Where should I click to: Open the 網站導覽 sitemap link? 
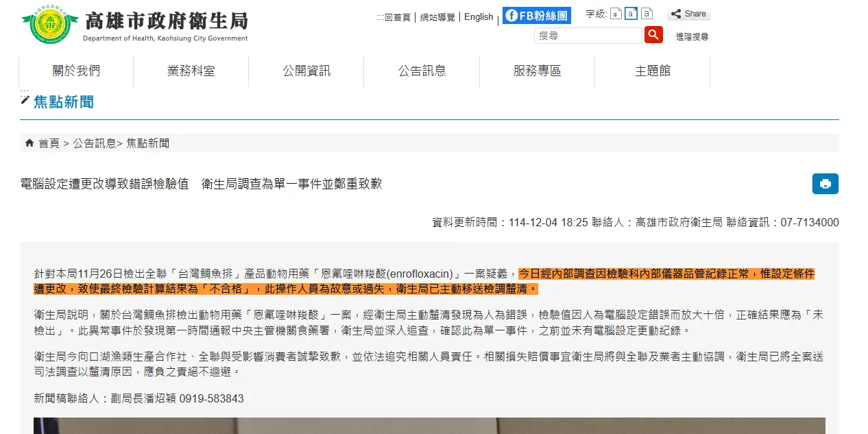437,17
